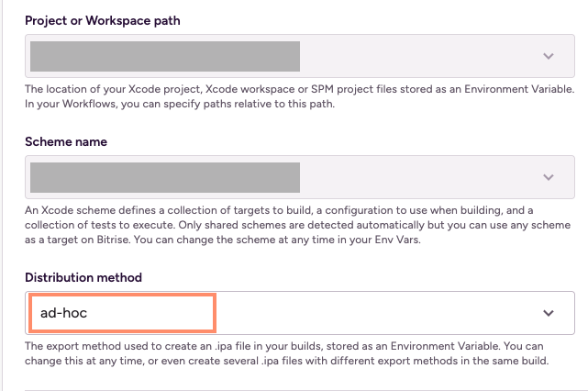Click the redacted Scheme name value
This screenshot has height=391, width=588.
[x=165, y=177]
